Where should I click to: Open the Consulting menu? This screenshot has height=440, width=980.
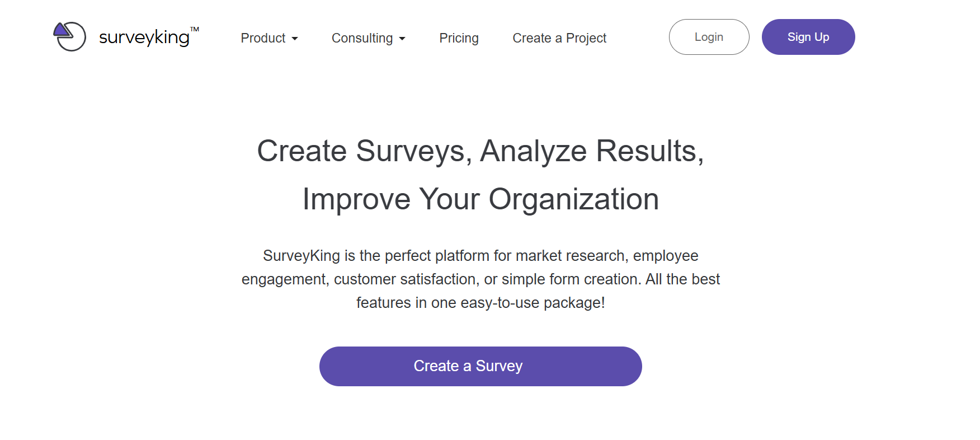pos(362,38)
